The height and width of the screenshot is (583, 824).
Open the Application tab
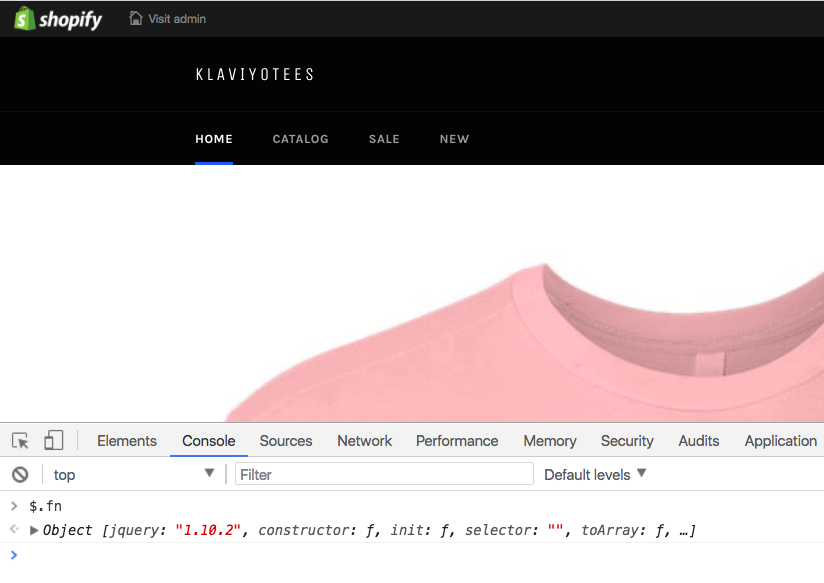[x=780, y=441]
